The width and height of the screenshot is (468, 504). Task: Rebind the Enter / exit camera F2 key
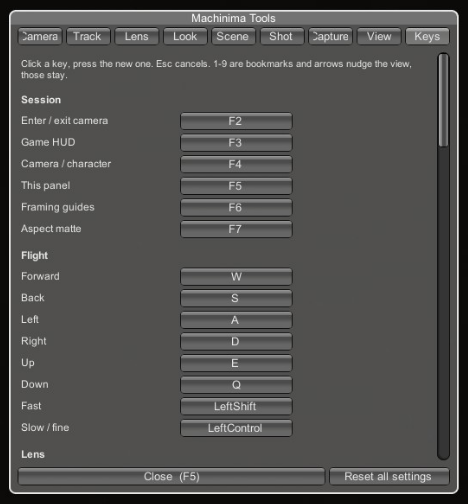tap(236, 121)
